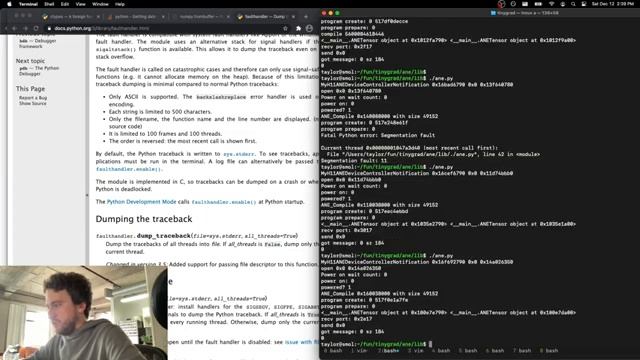Viewport: 640px width, 360px height.
Task: Click the 'Fatal Python error: Segmentation fault' line
Action: pyautogui.click(x=378, y=136)
